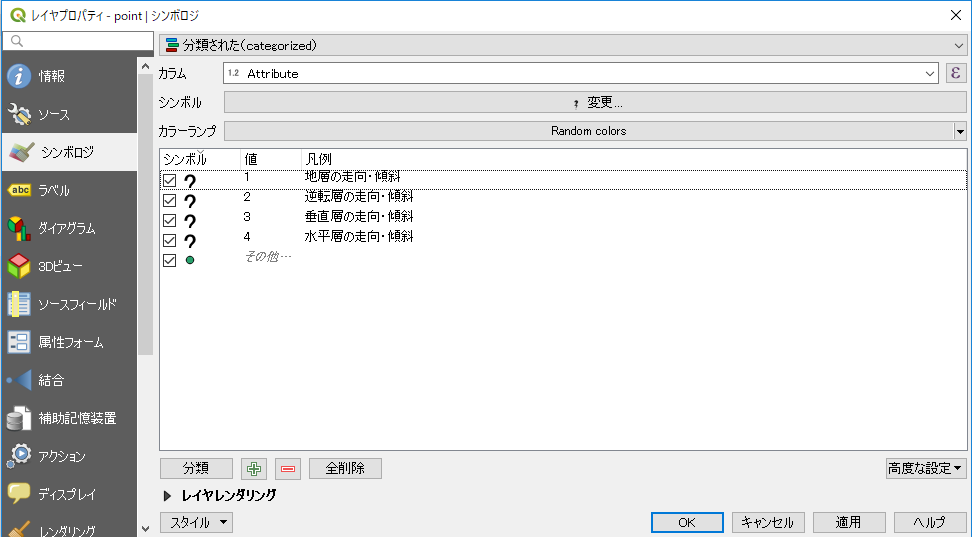Switch to the 情報 tab label
Image resolution: width=972 pixels, height=537 pixels.
52,76
